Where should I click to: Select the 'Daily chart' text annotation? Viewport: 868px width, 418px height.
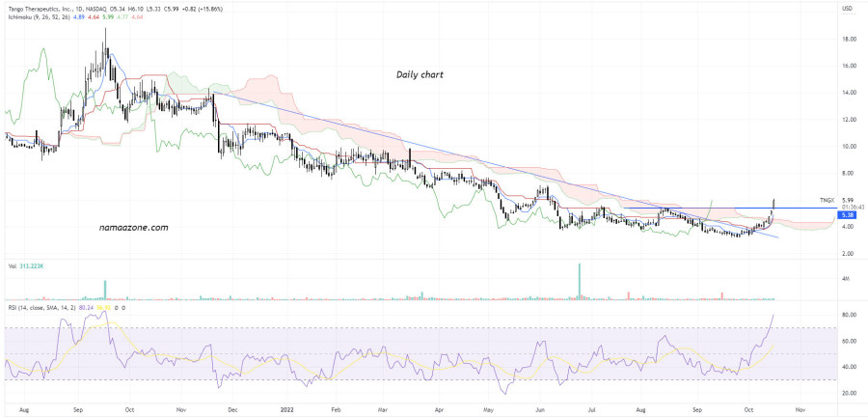[420, 74]
